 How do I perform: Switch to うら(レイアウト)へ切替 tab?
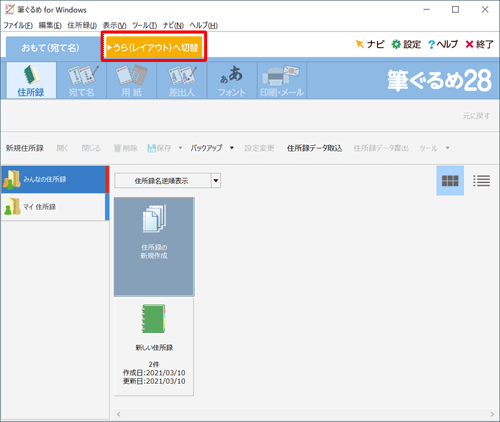154,47
